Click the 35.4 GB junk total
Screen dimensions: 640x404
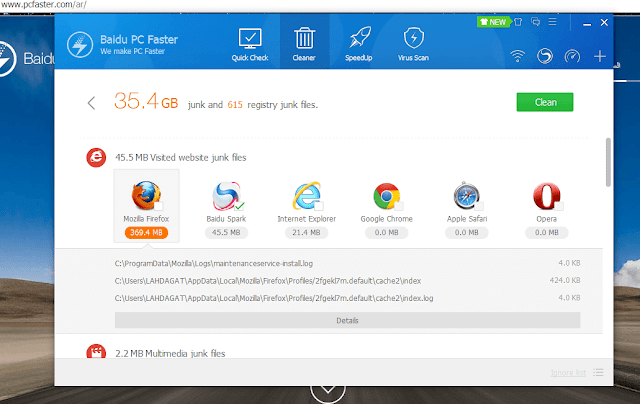click(x=146, y=101)
